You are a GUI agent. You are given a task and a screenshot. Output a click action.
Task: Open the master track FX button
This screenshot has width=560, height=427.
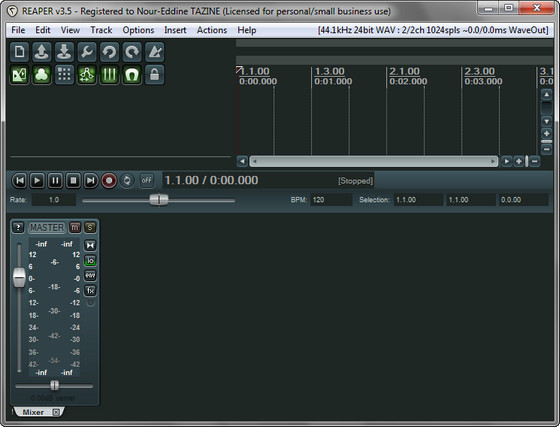click(x=90, y=291)
